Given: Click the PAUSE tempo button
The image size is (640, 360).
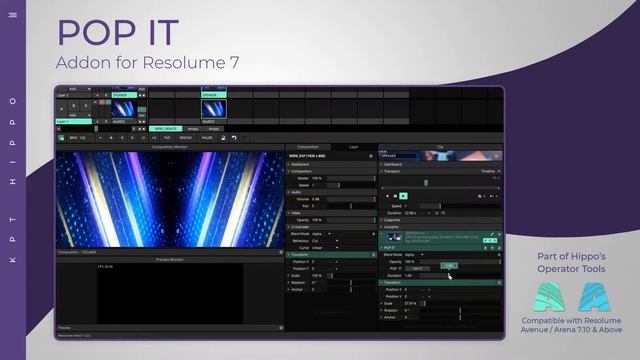Looking at the screenshot, I should pos(207,138).
